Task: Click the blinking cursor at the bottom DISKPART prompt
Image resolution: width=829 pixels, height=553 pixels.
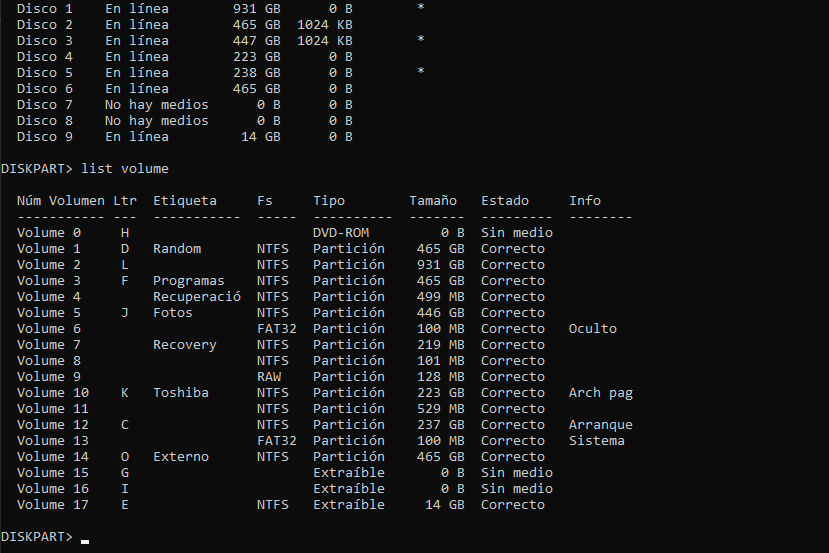Action: coord(85,540)
